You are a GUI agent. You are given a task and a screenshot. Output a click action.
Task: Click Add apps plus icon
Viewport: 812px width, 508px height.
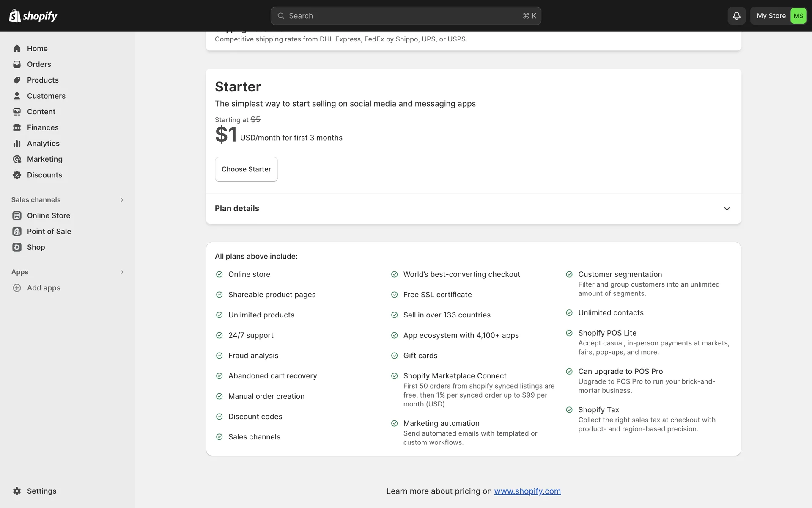point(17,288)
